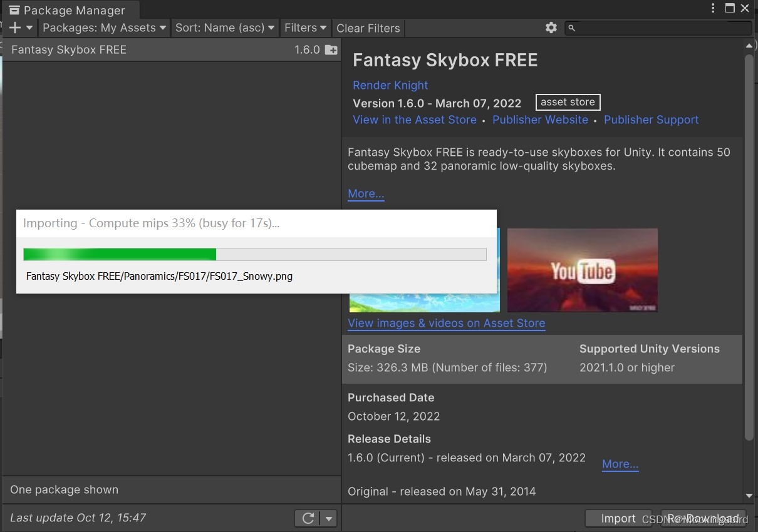758x532 pixels.
Task: Open the Publisher Website link
Action: coord(540,120)
